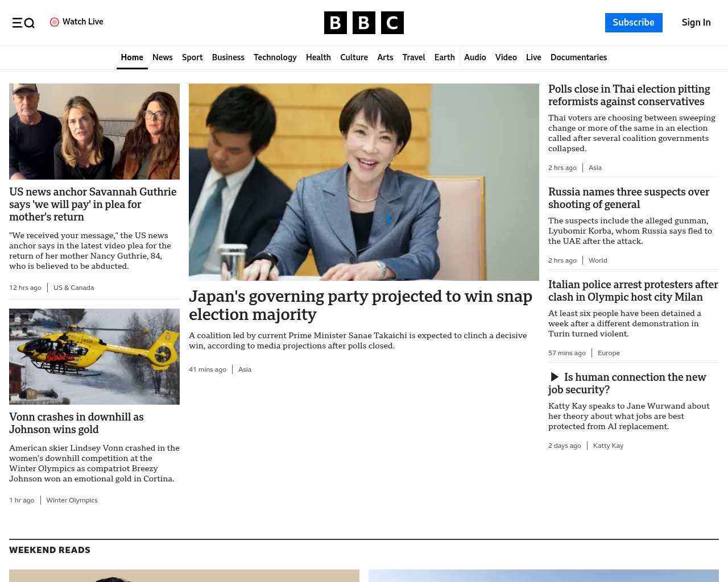Open the Documentaries tab
Screen dimensions: 728x582
click(578, 57)
